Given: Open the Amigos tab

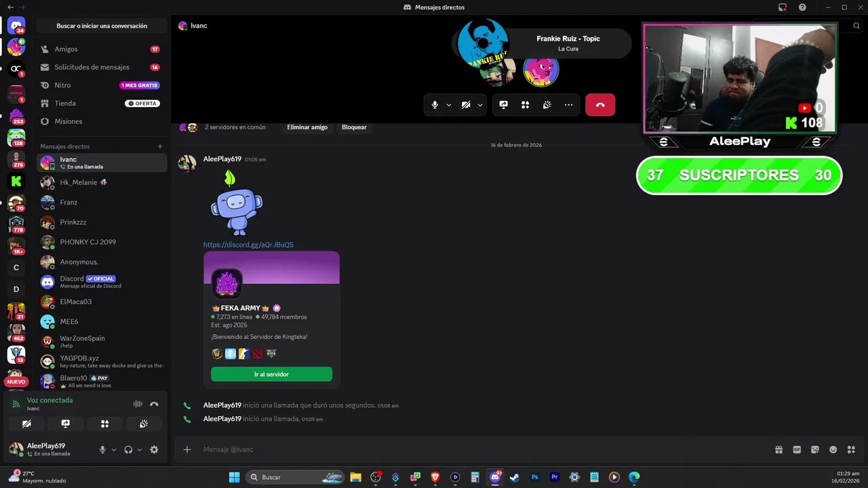Looking at the screenshot, I should pos(102,49).
